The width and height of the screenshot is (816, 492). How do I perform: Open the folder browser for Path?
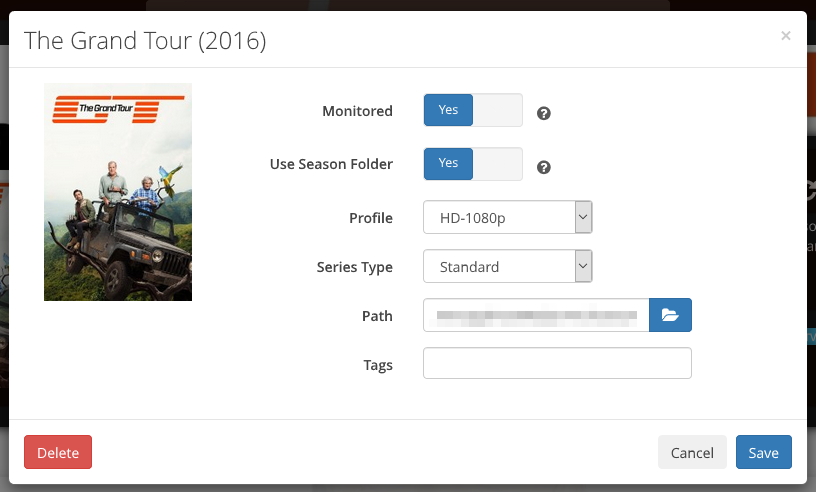click(x=670, y=315)
